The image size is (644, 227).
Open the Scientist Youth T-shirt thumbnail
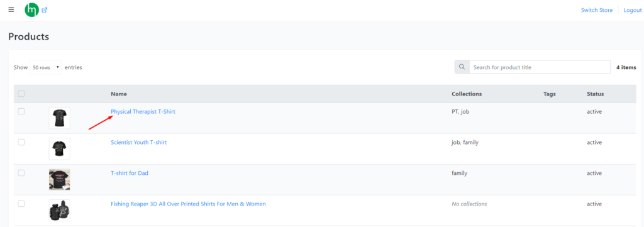point(59,148)
